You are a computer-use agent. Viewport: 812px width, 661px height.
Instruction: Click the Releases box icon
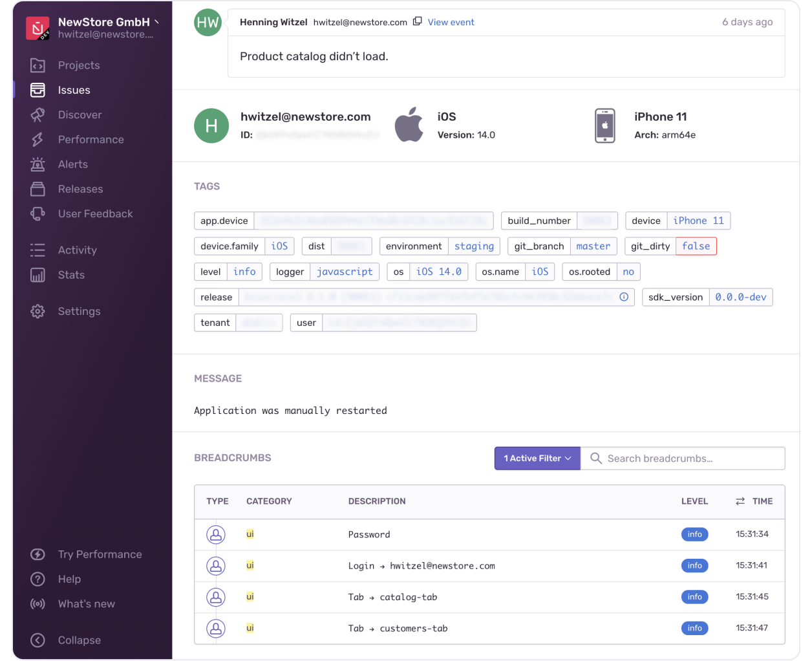(x=38, y=189)
